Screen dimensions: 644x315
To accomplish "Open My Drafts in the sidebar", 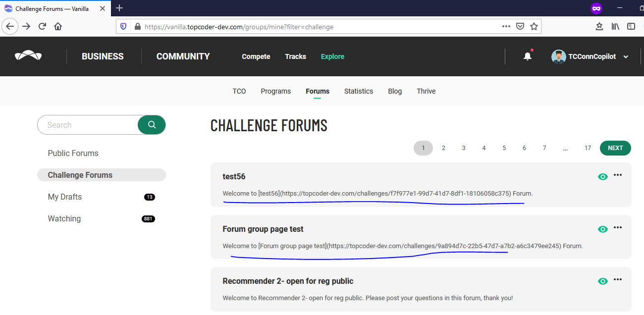I will [x=64, y=197].
